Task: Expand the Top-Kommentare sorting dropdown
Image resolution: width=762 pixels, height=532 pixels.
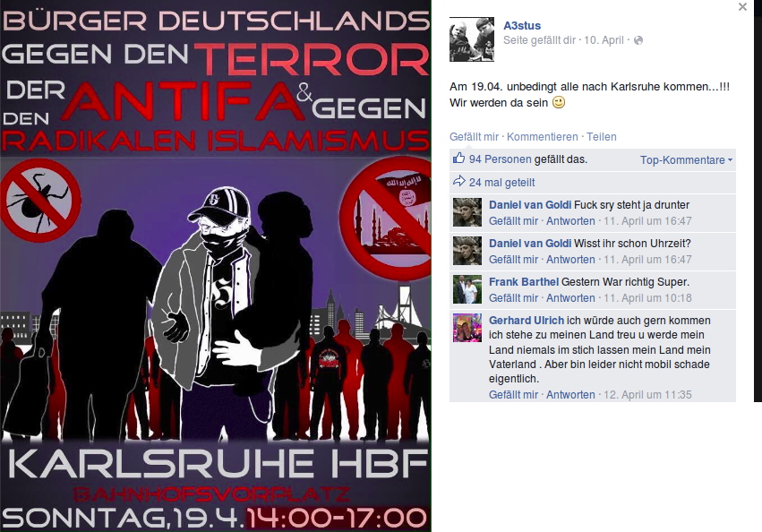Action: click(x=686, y=160)
